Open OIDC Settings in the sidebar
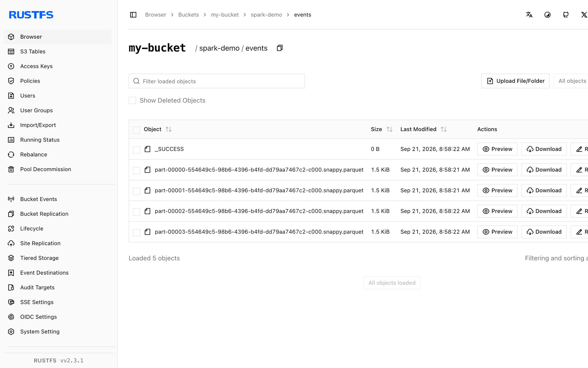The height and width of the screenshot is (368, 588). point(58,317)
